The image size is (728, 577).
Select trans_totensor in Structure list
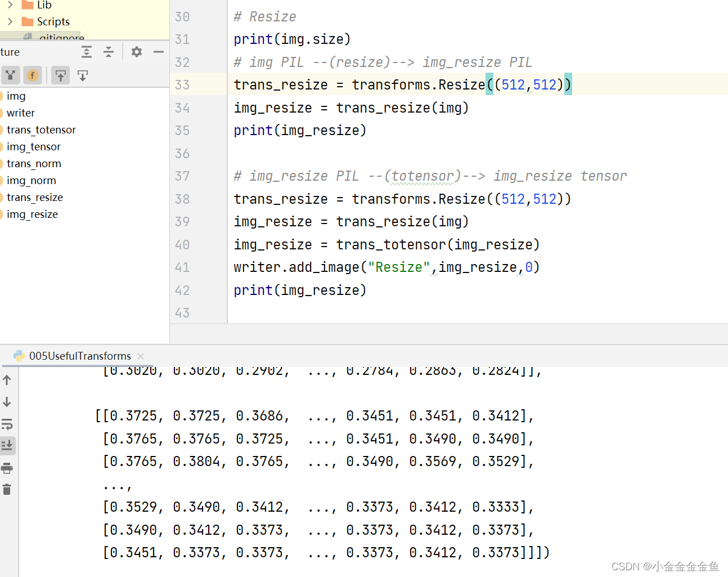click(41, 130)
